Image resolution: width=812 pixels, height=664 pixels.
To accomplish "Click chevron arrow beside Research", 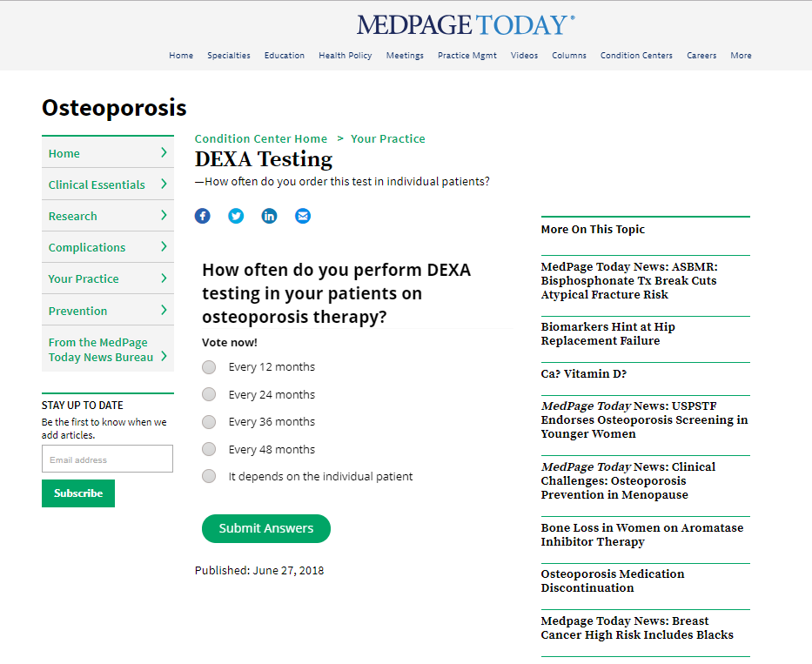I will pyautogui.click(x=164, y=215).
